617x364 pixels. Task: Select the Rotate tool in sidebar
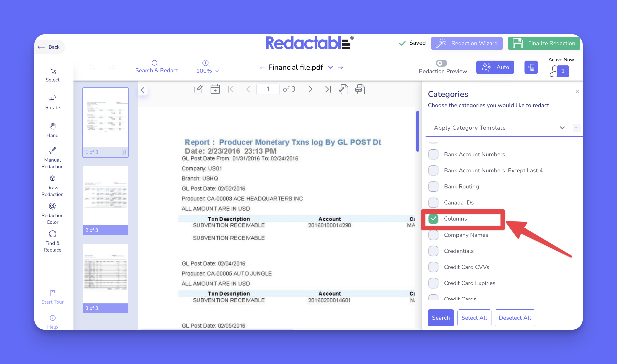52,102
